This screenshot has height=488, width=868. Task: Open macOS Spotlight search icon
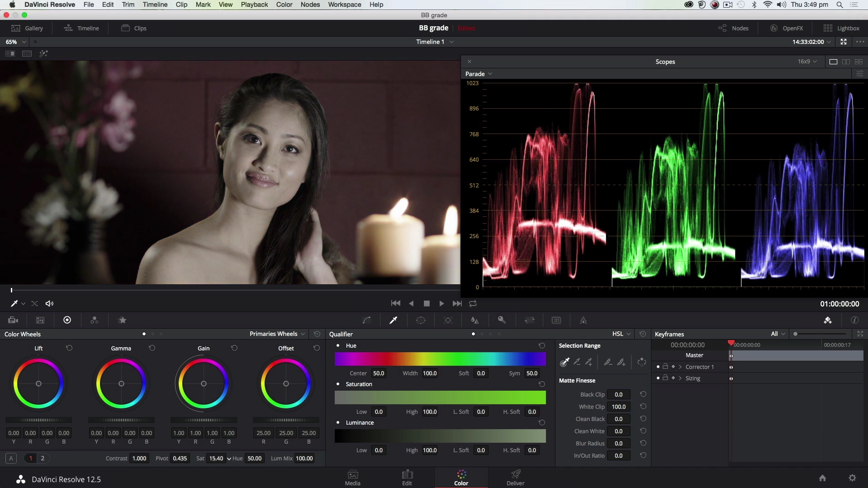tap(840, 5)
